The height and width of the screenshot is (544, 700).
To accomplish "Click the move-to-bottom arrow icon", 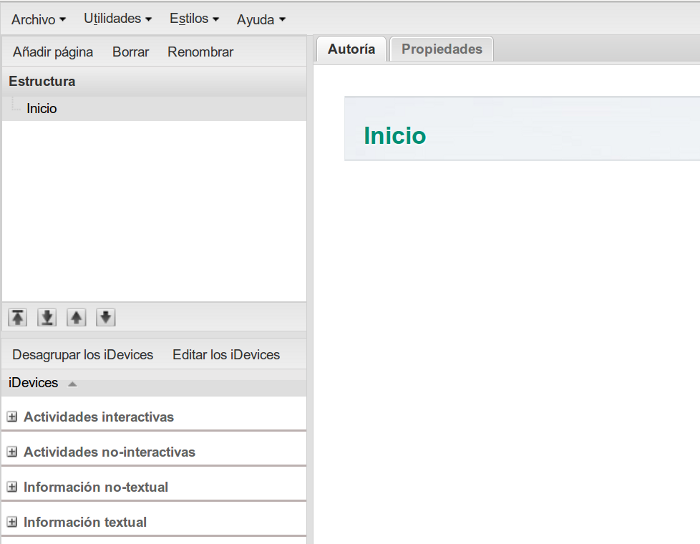I will [x=47, y=318].
